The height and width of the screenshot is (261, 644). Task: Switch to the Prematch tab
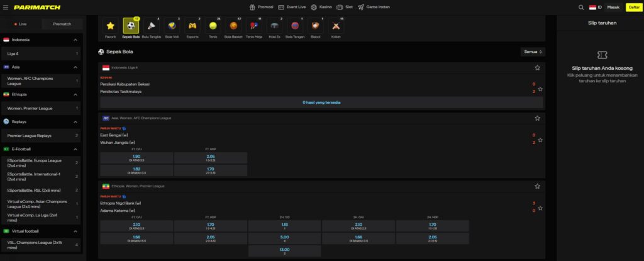tap(62, 25)
